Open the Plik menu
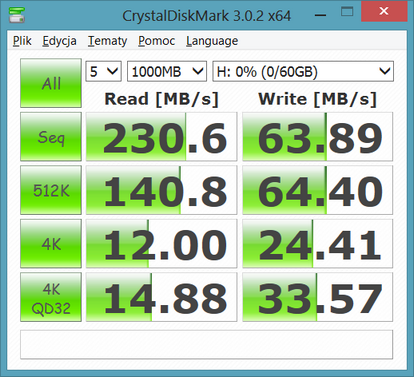The width and height of the screenshot is (414, 377). point(22,41)
